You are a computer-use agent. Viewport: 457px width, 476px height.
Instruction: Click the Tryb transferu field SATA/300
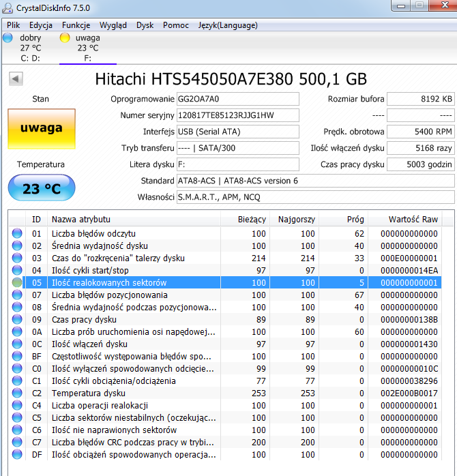tap(238, 148)
